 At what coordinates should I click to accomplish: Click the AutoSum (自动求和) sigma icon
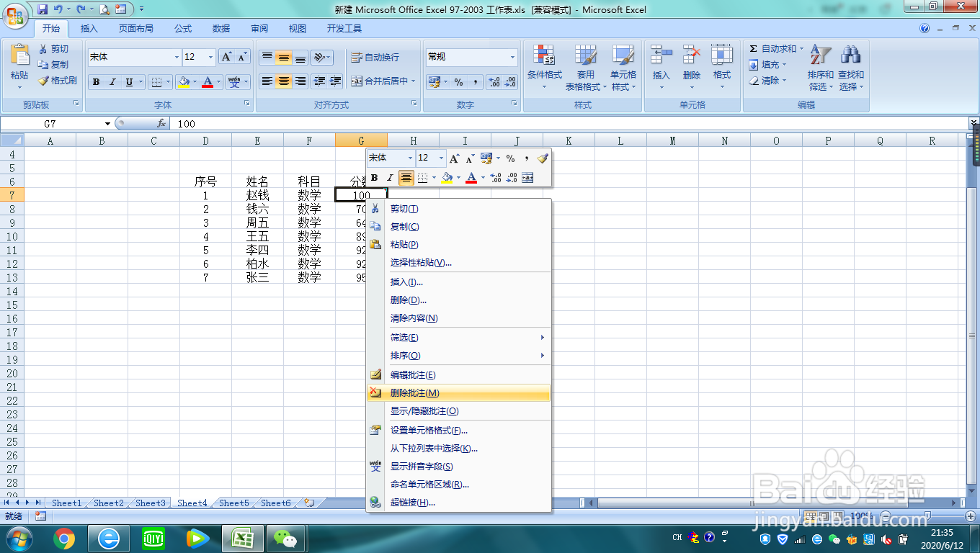pyautogui.click(x=753, y=49)
